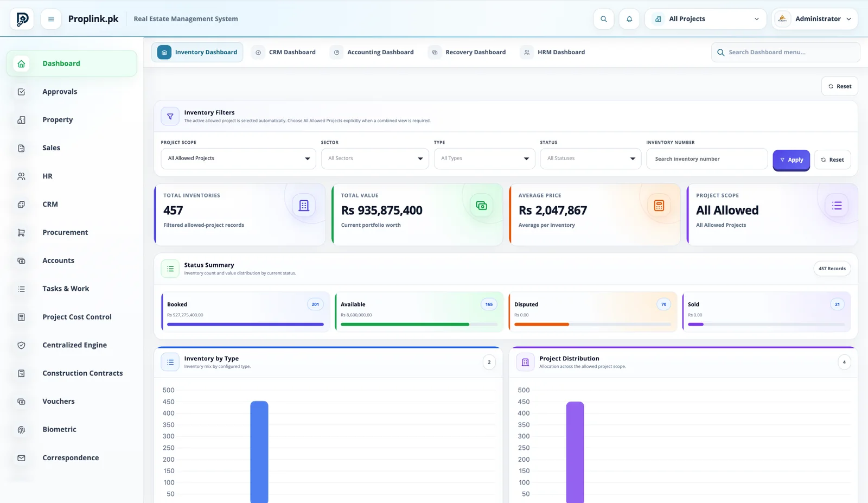Open the notifications bell icon
Image resolution: width=868 pixels, height=503 pixels.
[629, 19]
